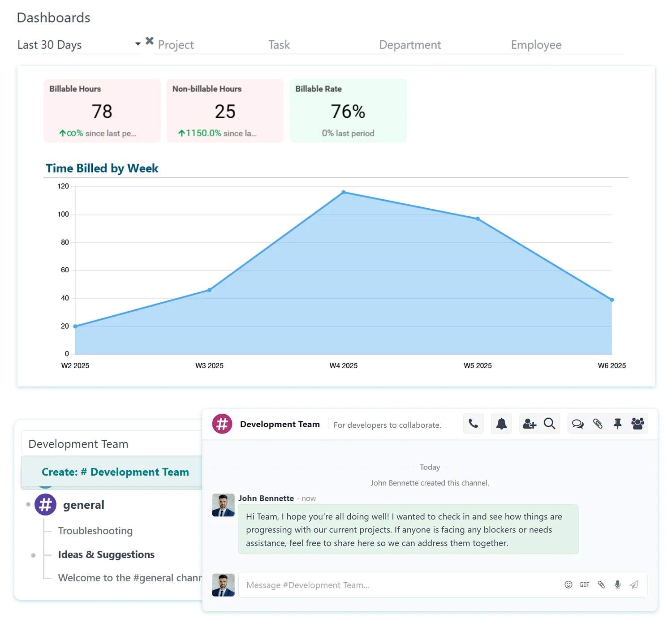This screenshot has width=672, height=627.
Task: Click John Bennette's avatar beside his message
Action: click(223, 505)
